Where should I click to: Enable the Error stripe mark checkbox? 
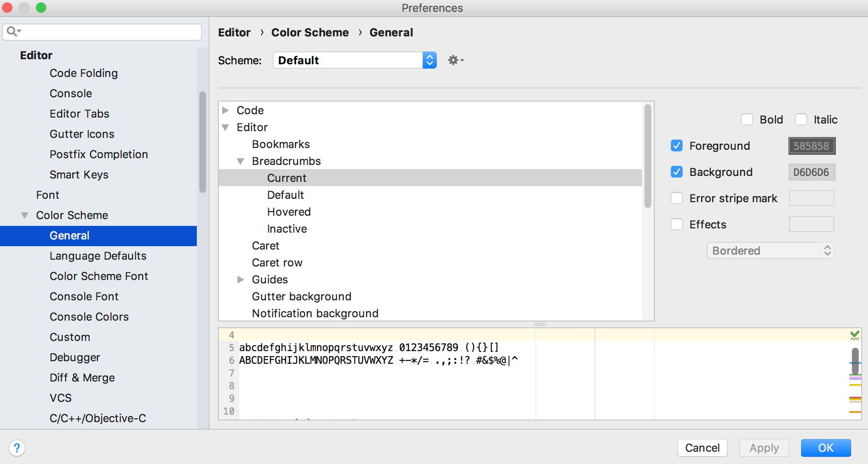click(677, 198)
